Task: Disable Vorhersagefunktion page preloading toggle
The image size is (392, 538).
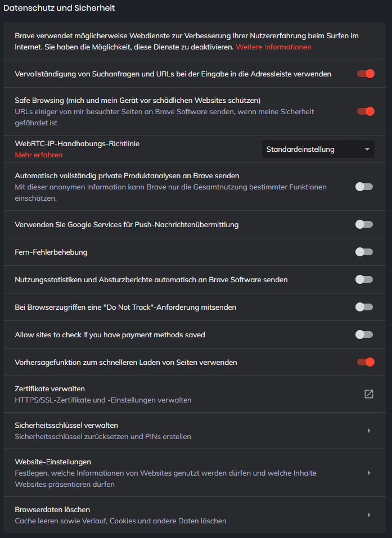Action: click(x=365, y=362)
